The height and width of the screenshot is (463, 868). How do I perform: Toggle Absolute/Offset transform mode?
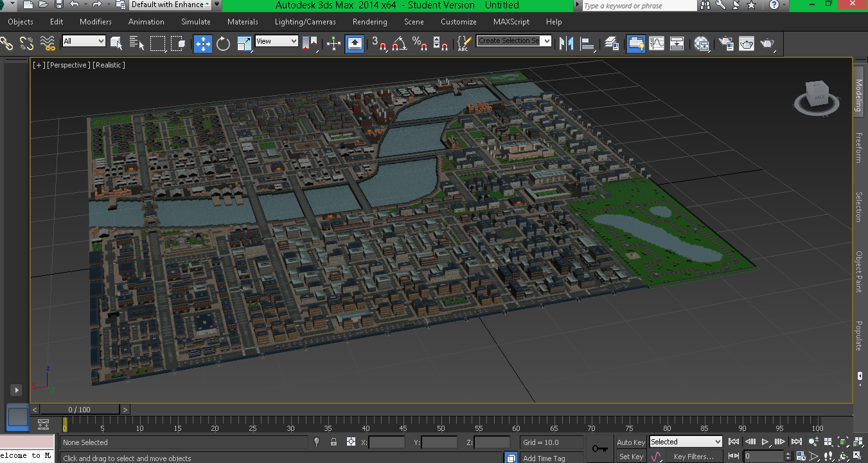[351, 442]
